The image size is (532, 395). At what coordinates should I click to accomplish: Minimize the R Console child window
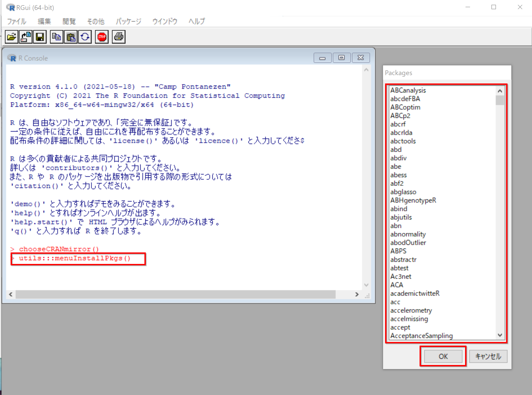point(322,58)
